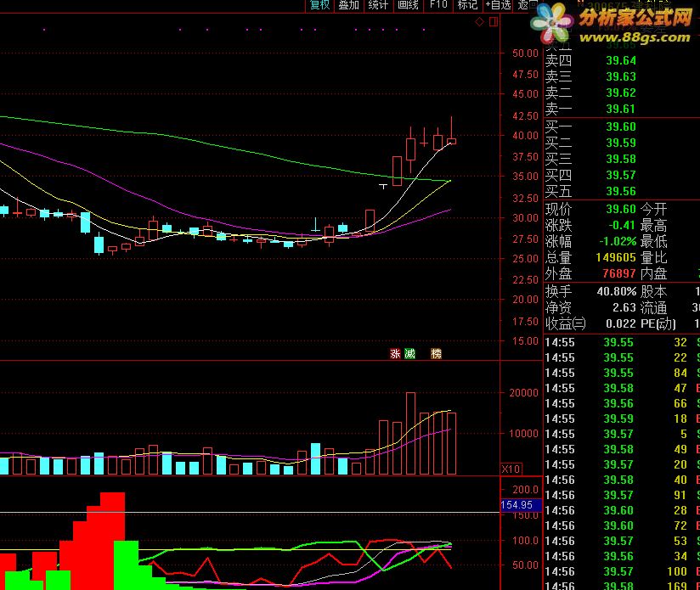Viewport: 700px width, 590px height.
Task: Open the 统计 statistics tab
Action: point(378,5)
